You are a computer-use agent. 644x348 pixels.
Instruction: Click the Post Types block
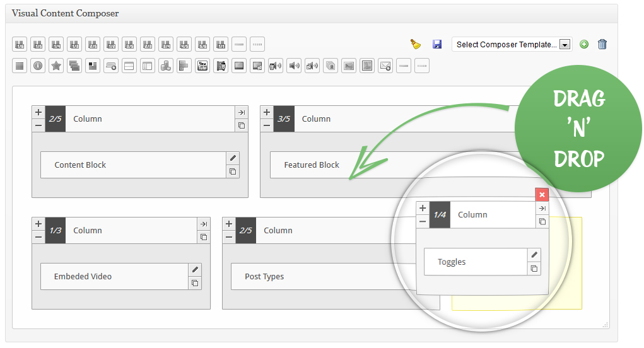tap(264, 277)
